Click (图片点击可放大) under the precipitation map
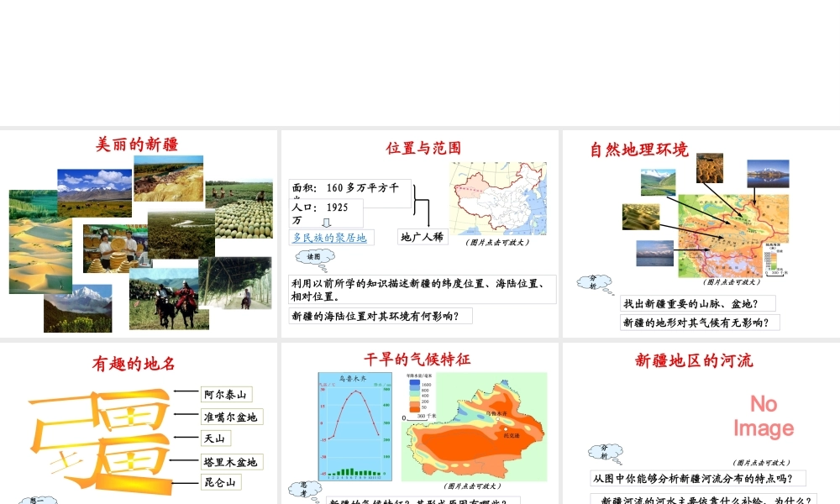This screenshot has height=504, width=840. pyautogui.click(x=472, y=486)
